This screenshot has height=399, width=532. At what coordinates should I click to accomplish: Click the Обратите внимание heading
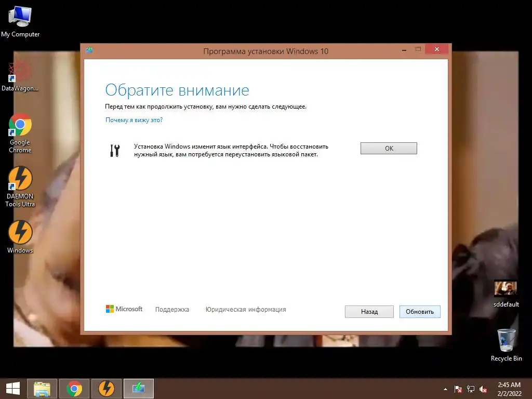click(177, 90)
